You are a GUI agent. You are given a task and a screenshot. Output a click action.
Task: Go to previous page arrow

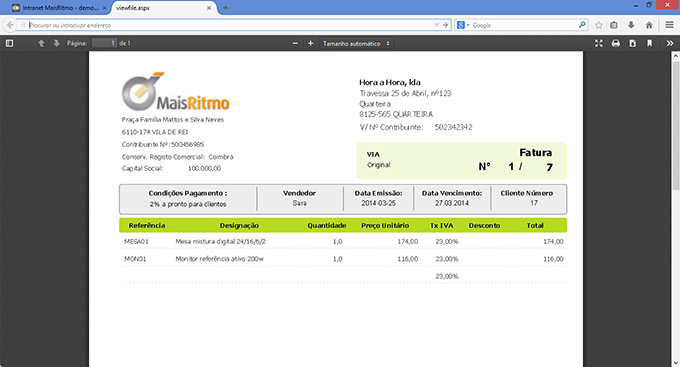tap(41, 43)
